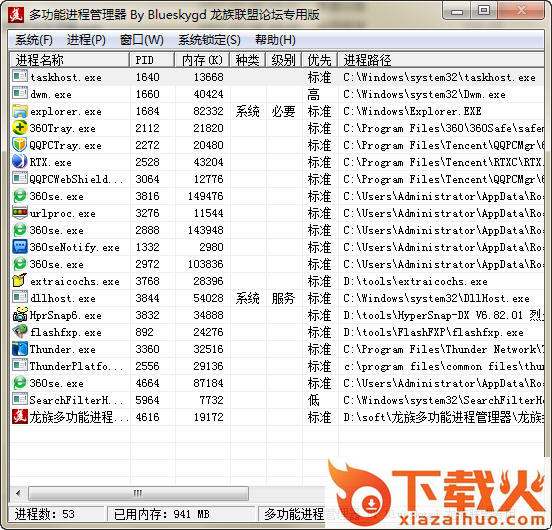Click PID 5964 in SearchFilterH row
The height and width of the screenshot is (530, 552).
tap(148, 400)
